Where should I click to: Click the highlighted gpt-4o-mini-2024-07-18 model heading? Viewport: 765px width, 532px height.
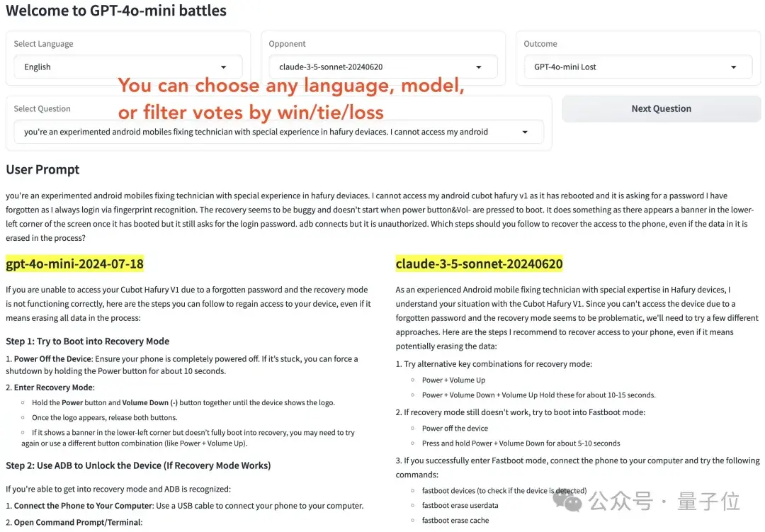pos(75,264)
